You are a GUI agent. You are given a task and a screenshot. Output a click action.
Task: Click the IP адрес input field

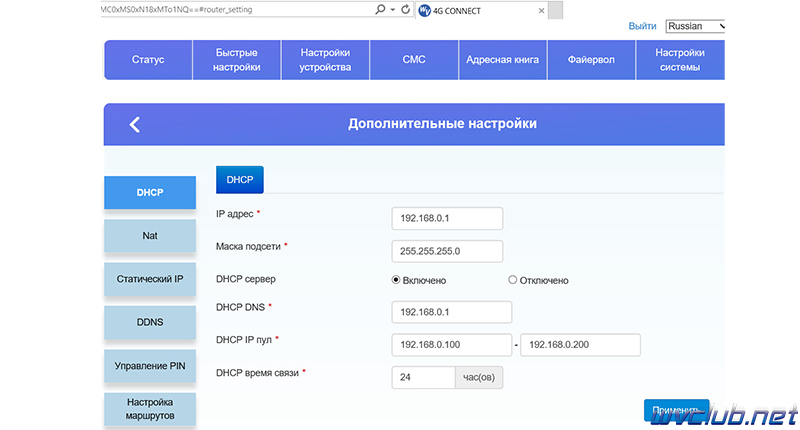coord(447,218)
